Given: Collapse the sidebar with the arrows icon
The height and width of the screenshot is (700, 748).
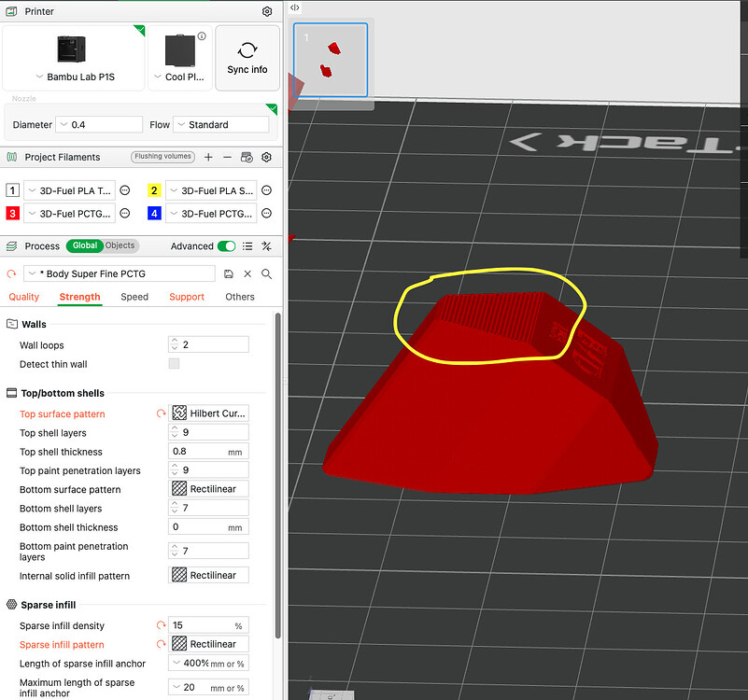Looking at the screenshot, I should pyautogui.click(x=295, y=7).
